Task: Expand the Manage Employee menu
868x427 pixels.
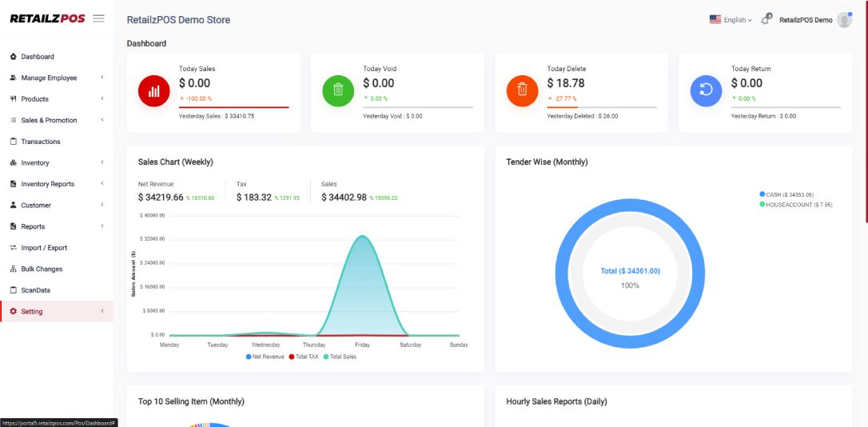Action: click(49, 78)
